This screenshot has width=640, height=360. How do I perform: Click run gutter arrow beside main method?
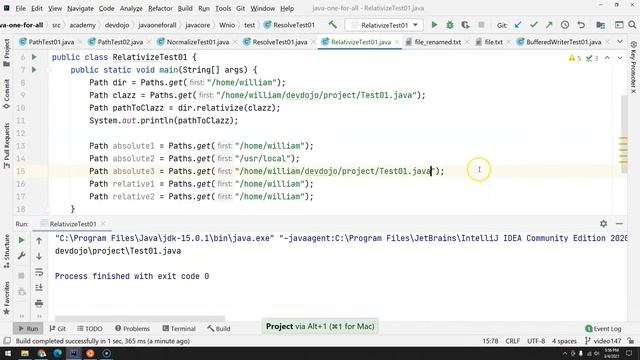click(34, 70)
